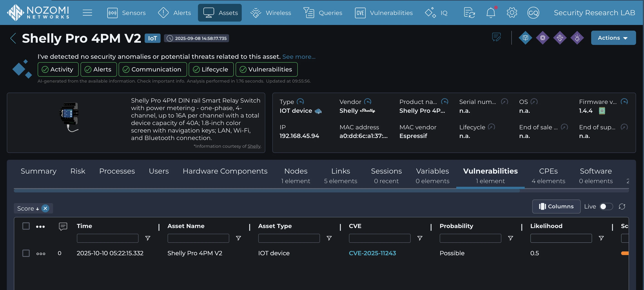Click the firmware version chip icon
The height and width of the screenshot is (290, 644).
602,111
